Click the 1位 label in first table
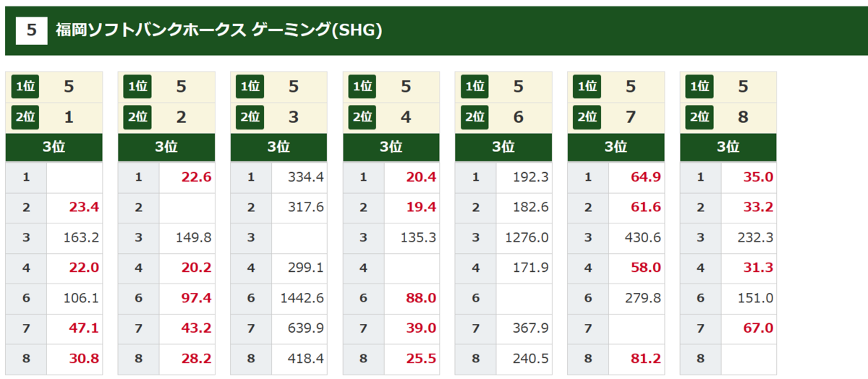 click(x=25, y=87)
